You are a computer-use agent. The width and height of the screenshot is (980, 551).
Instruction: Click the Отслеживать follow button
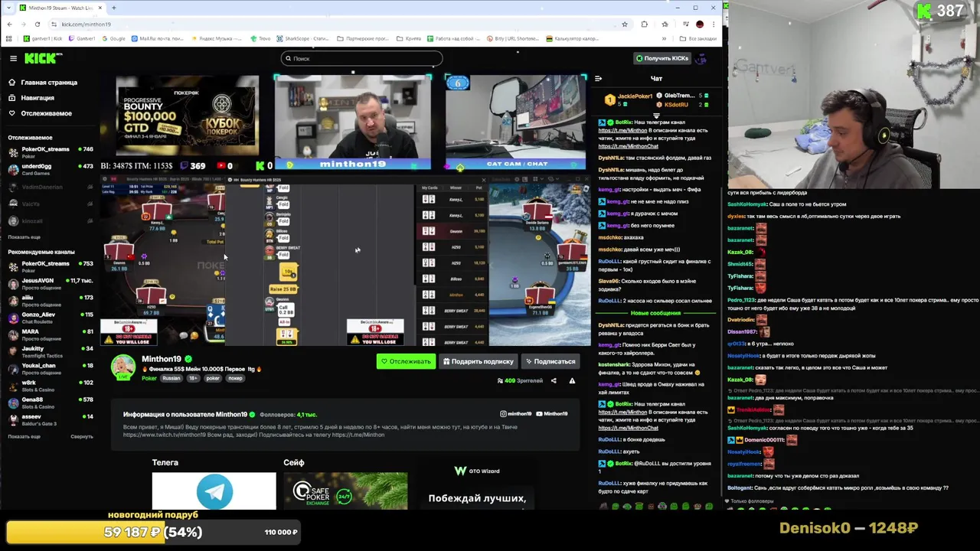(406, 361)
